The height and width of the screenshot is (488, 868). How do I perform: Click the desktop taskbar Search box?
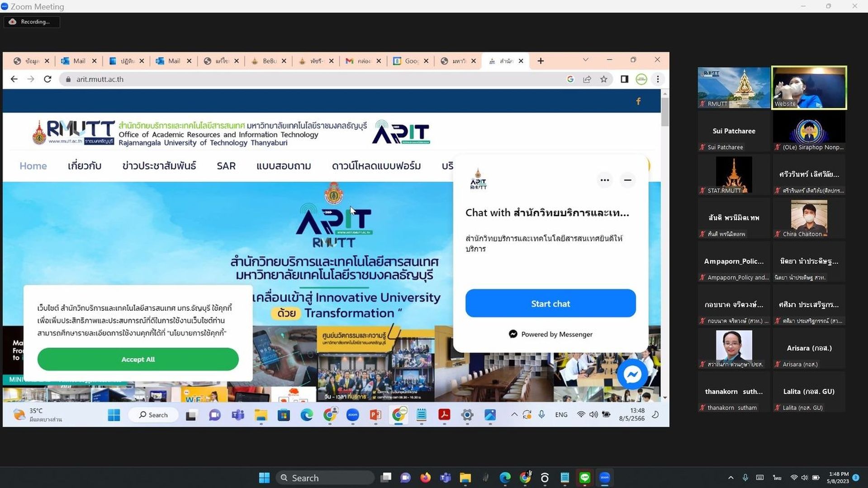[x=325, y=478]
